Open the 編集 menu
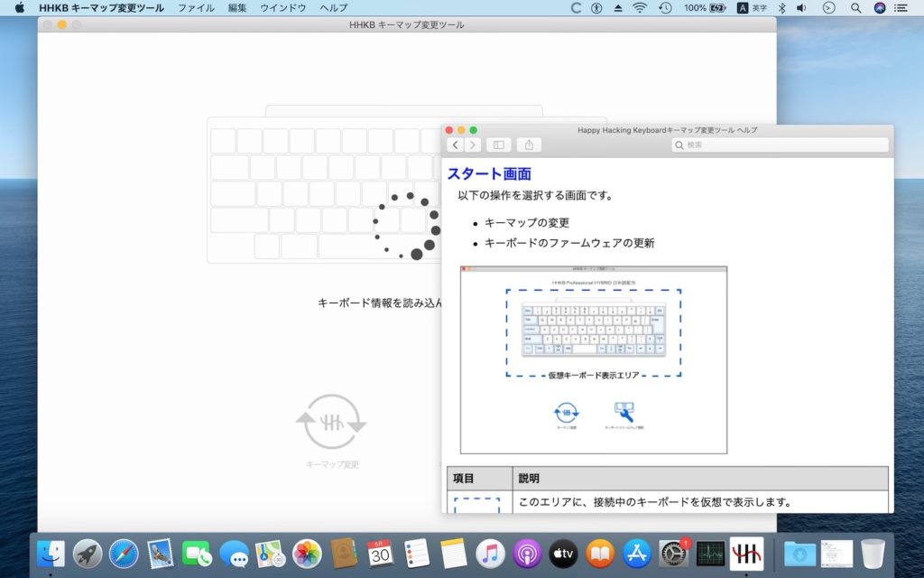 237,7
